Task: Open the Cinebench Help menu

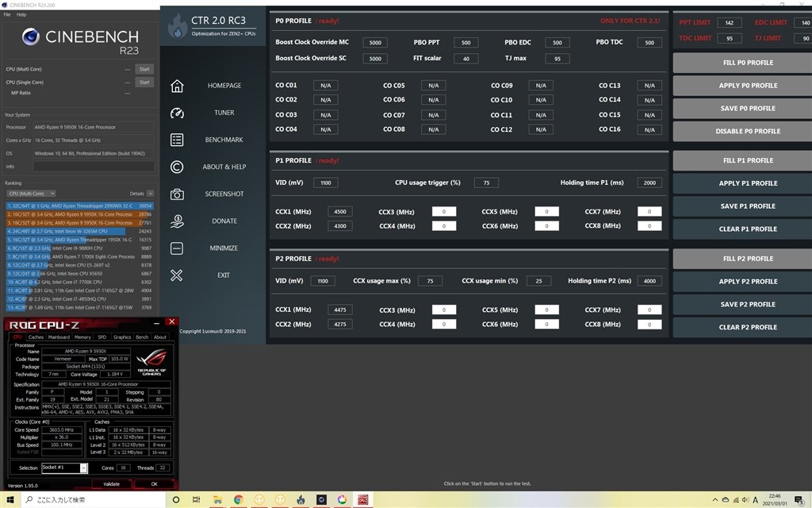Action: (21, 14)
